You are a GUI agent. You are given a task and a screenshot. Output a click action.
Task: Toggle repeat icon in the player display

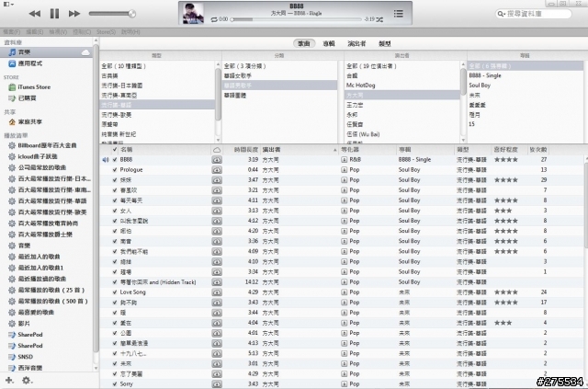click(214, 19)
